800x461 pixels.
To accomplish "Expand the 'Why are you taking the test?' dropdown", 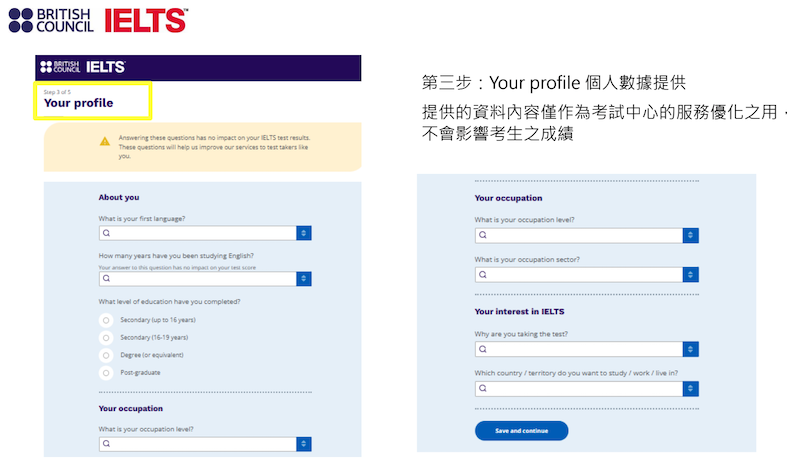I will click(690, 349).
